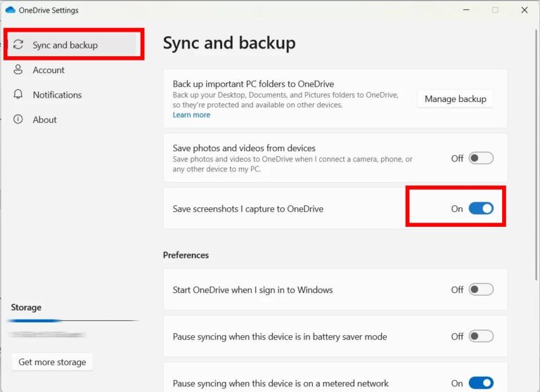This screenshot has width=540, height=392.
Task: Click 'Pause syncing when this device is in battery saver mode'
Action: coord(280,337)
